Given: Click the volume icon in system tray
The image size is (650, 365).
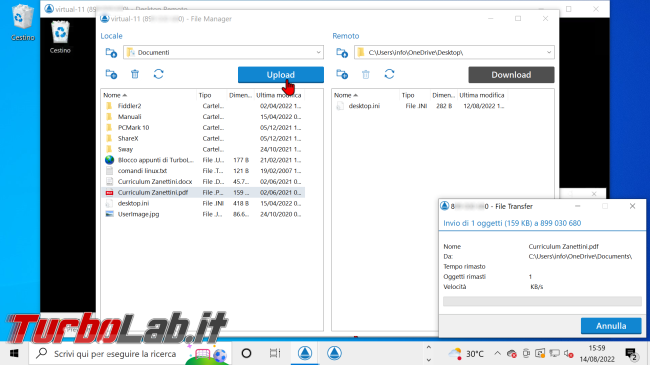Looking at the screenshot, I should (x=568, y=354).
